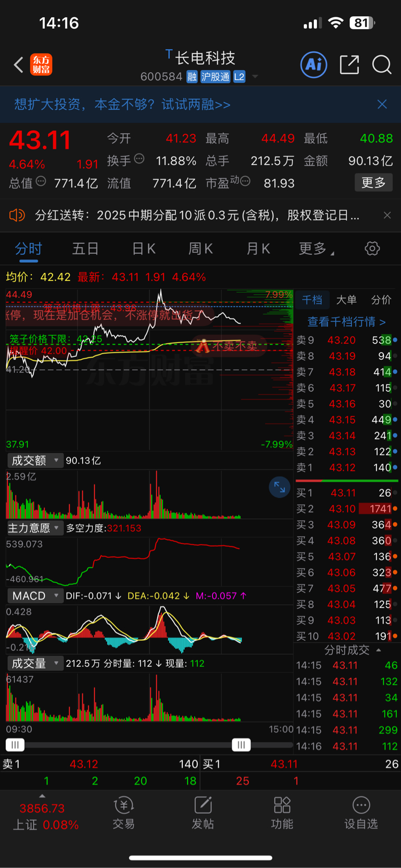Viewport: 401px width, 868px height.
Task: Close the 两融 promotion banner
Action: 382,104
